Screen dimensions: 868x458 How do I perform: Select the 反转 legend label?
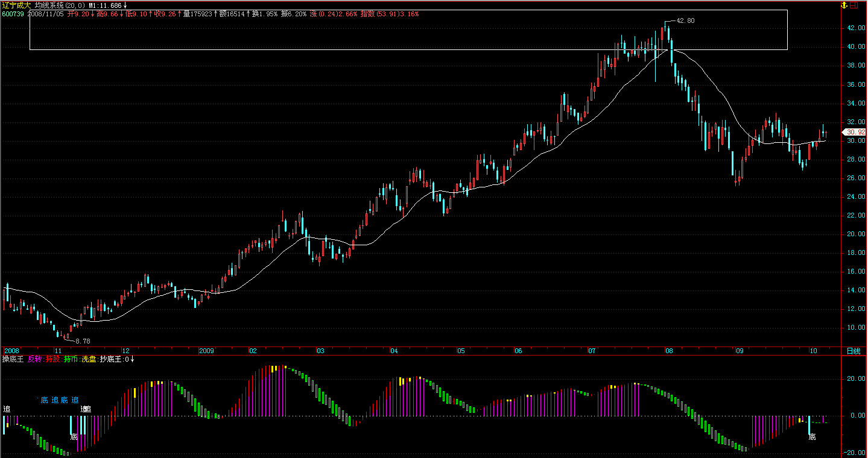[35, 359]
